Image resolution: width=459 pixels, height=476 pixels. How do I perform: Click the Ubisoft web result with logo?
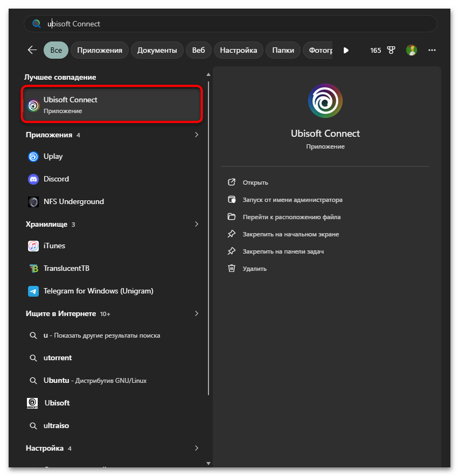pos(112,403)
